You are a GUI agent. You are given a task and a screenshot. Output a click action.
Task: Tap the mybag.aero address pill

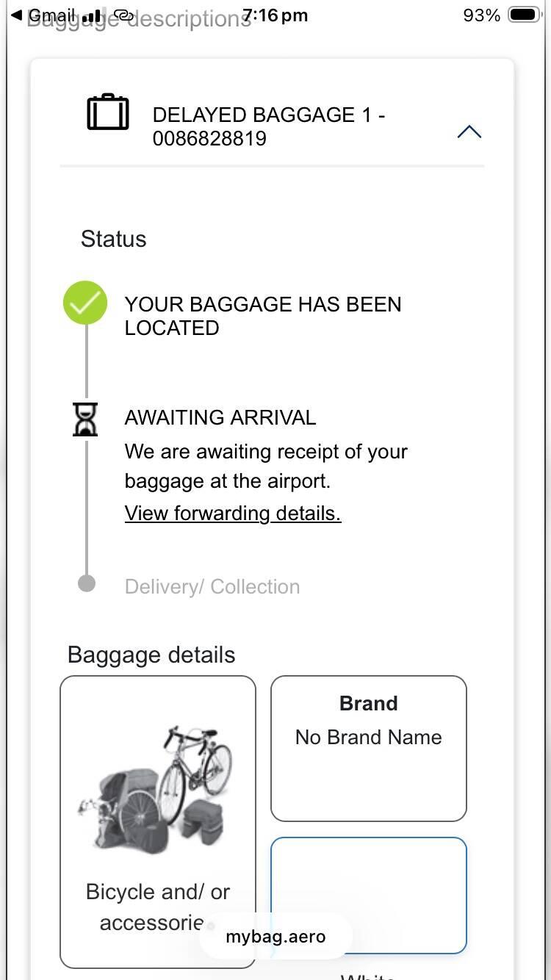tap(275, 937)
